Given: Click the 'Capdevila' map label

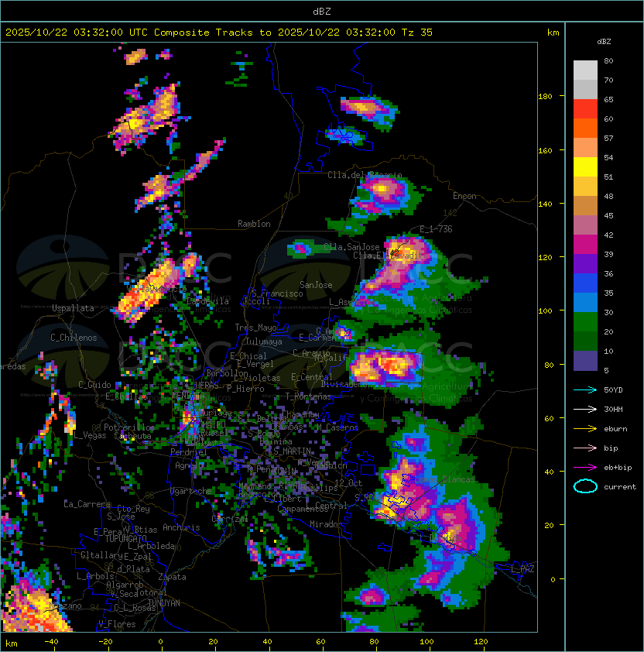Looking at the screenshot, I should (208, 301).
